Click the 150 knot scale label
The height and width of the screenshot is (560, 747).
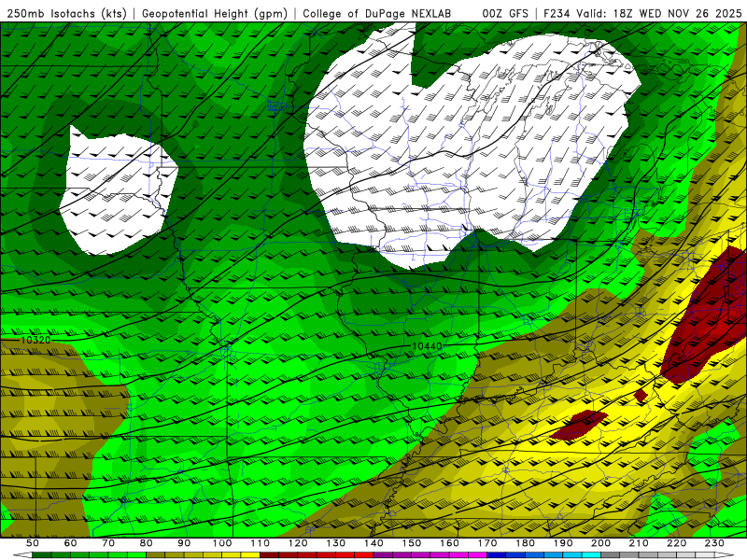[x=412, y=543]
